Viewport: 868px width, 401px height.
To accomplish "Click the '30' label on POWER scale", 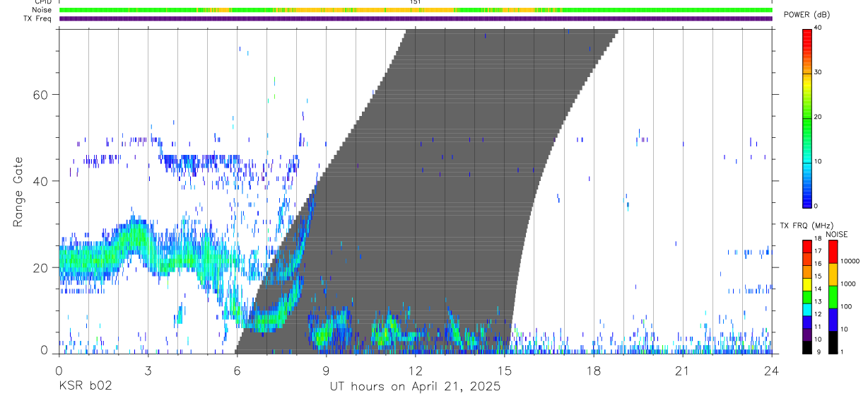I will [818, 72].
